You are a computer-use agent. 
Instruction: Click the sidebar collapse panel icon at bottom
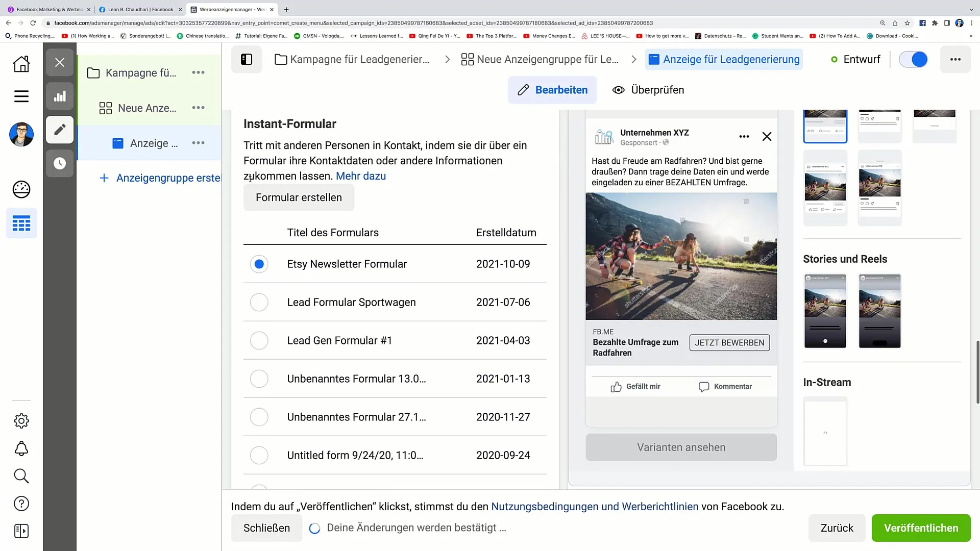pyautogui.click(x=21, y=531)
